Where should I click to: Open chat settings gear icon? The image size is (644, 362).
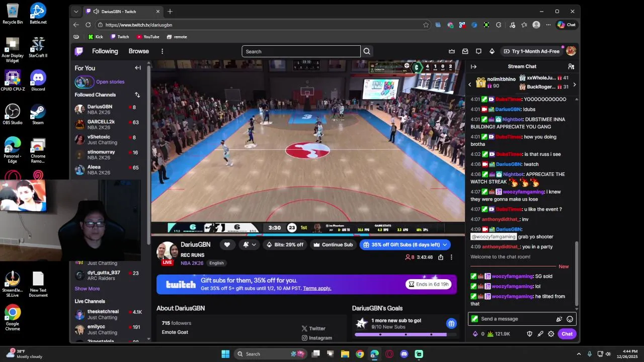(x=551, y=334)
